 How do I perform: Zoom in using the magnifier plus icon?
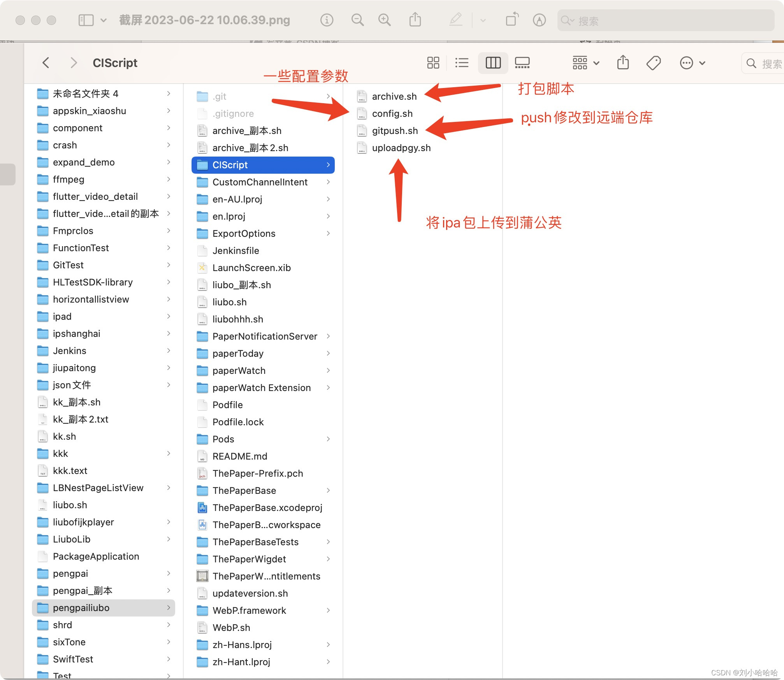pos(384,20)
